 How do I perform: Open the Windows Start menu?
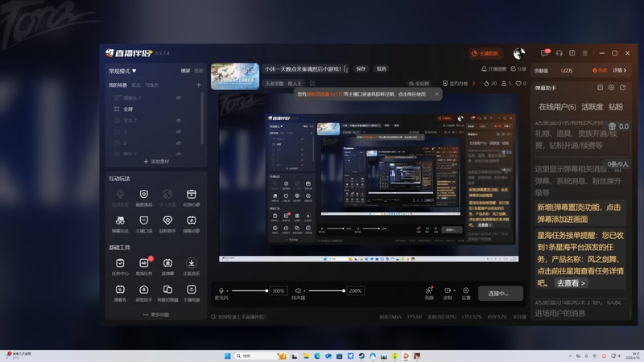(x=227, y=356)
